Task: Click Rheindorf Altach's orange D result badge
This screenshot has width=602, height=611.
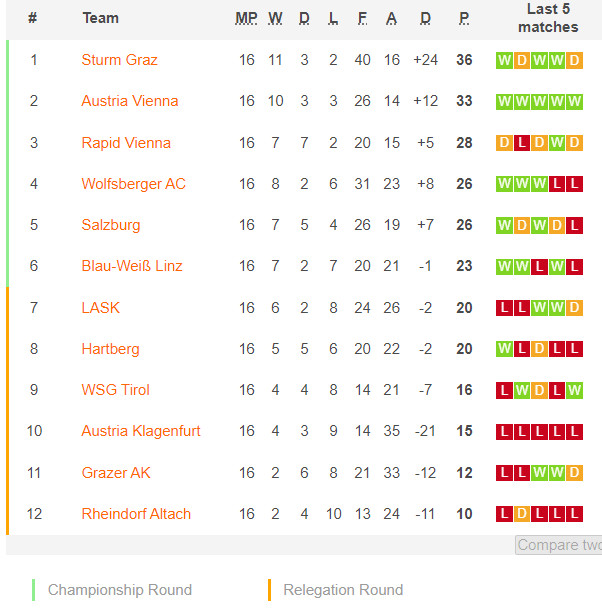Action: pyautogui.click(x=522, y=514)
